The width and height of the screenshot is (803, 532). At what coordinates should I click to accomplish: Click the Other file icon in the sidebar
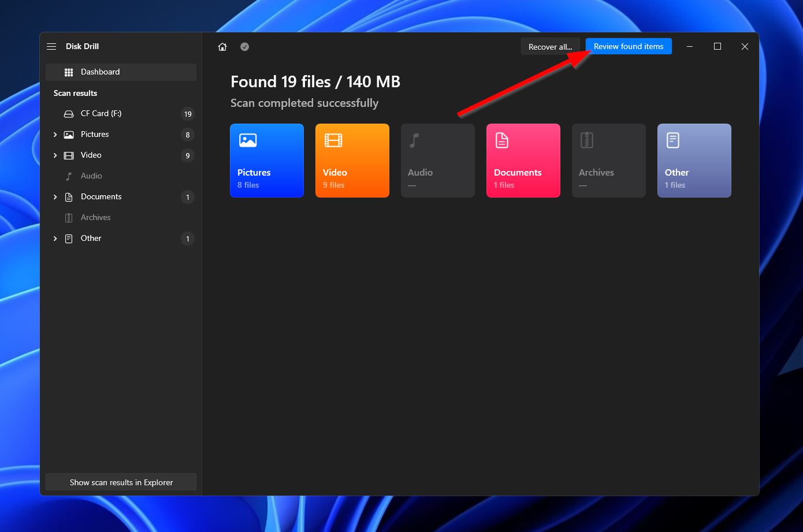click(69, 239)
